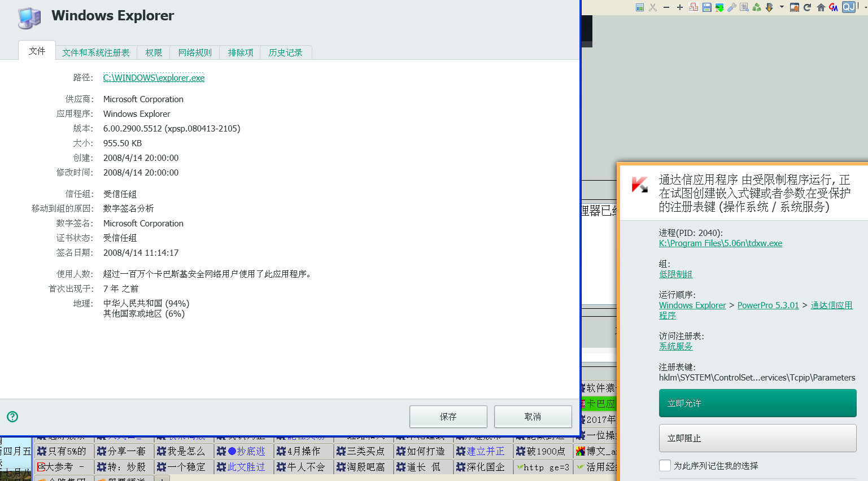Click the blue floppy disk save icon
Viewport: 868px width, 481px height.
coord(706,7)
